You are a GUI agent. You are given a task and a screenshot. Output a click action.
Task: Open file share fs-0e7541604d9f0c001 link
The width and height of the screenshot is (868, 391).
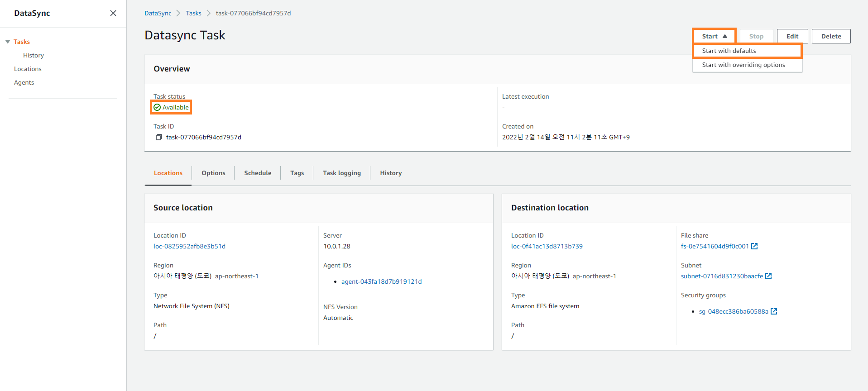(715, 246)
